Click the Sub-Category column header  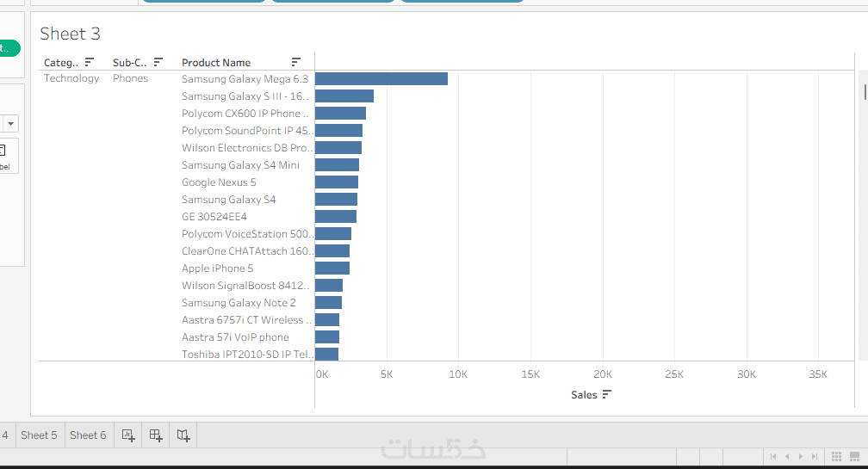point(129,63)
